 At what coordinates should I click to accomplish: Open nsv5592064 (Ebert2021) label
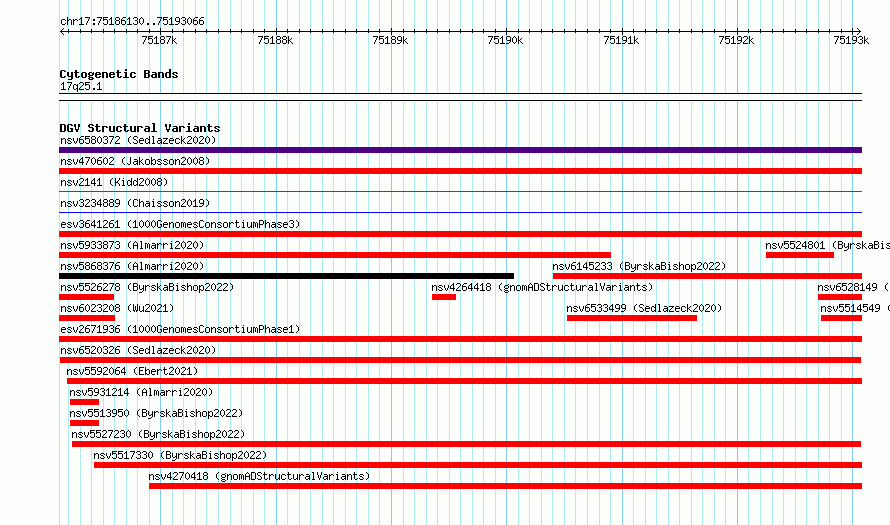click(132, 371)
